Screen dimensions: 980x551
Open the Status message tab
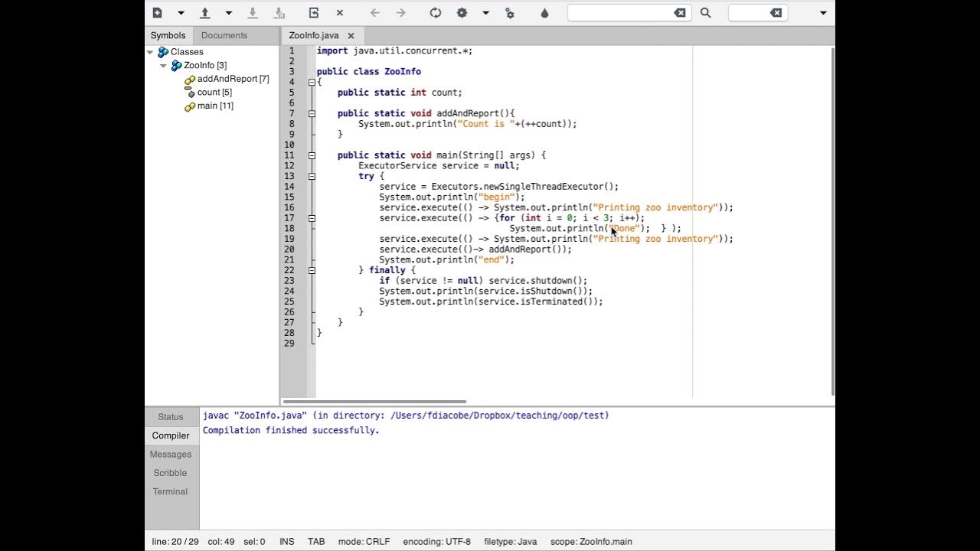point(171,417)
